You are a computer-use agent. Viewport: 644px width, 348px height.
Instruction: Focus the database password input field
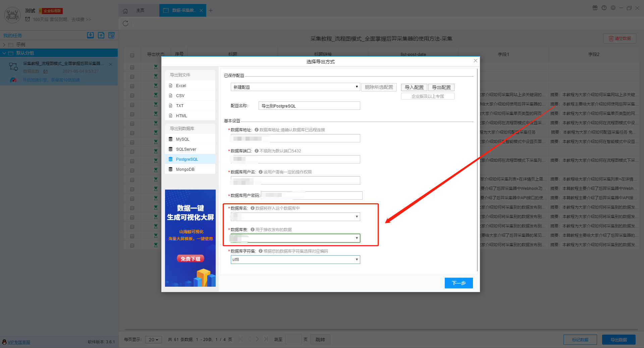(312, 196)
